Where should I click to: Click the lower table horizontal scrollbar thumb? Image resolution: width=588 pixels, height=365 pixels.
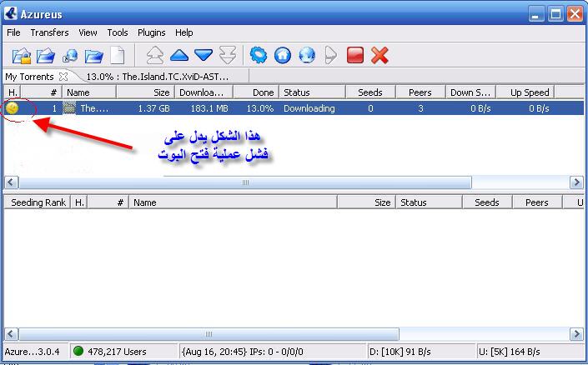(209, 334)
